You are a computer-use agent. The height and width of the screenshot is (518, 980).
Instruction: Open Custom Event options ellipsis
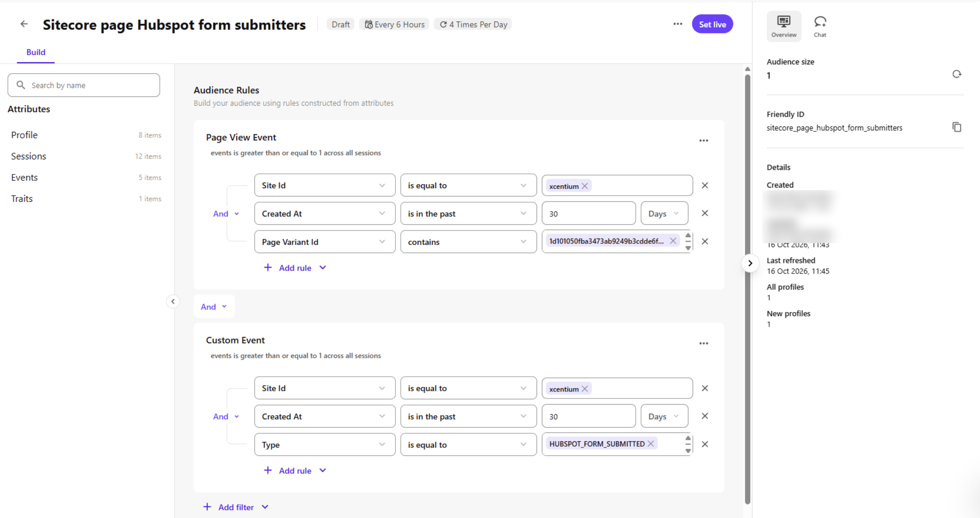(704, 343)
